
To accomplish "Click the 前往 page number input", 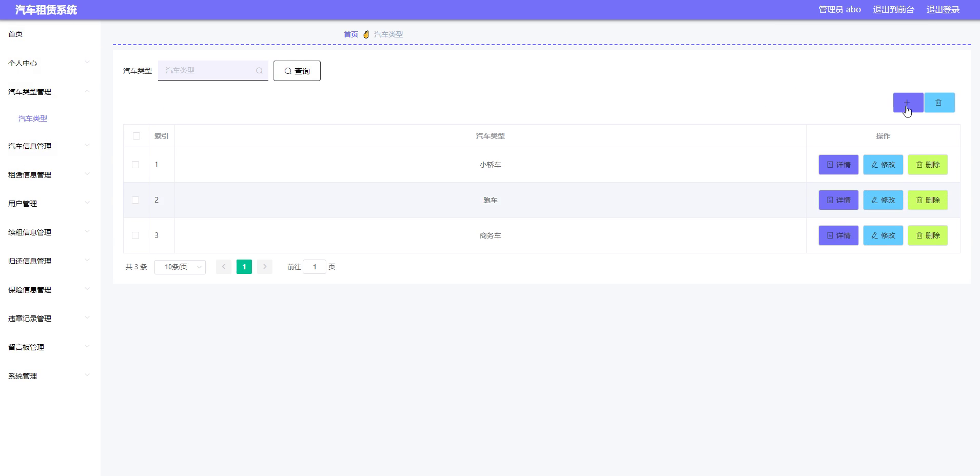I will pyautogui.click(x=315, y=267).
